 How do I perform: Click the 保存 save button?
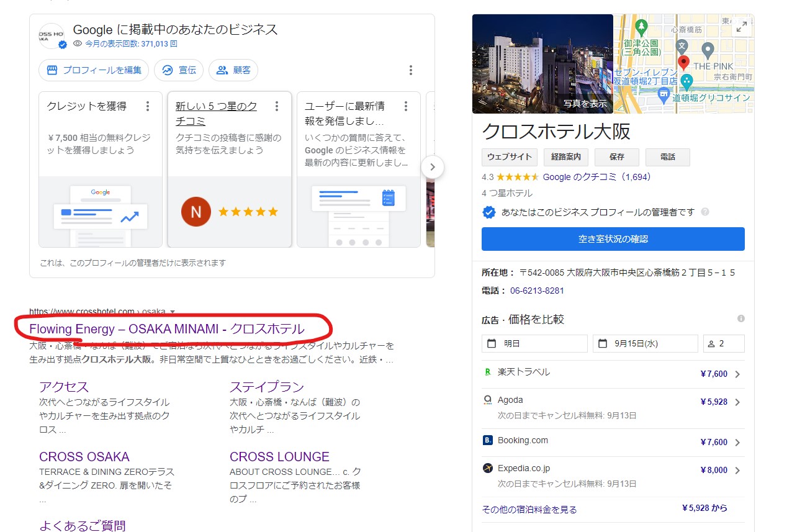pyautogui.click(x=617, y=157)
